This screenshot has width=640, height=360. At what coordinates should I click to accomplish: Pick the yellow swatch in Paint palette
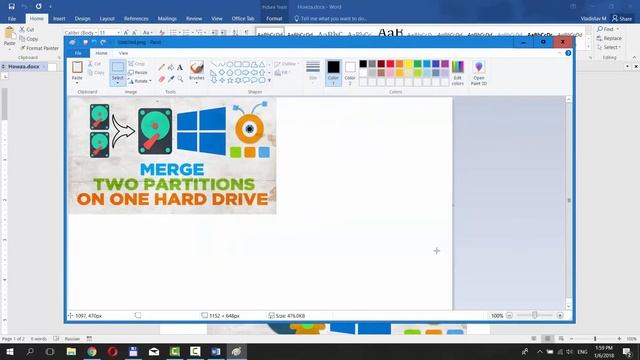[x=409, y=64]
